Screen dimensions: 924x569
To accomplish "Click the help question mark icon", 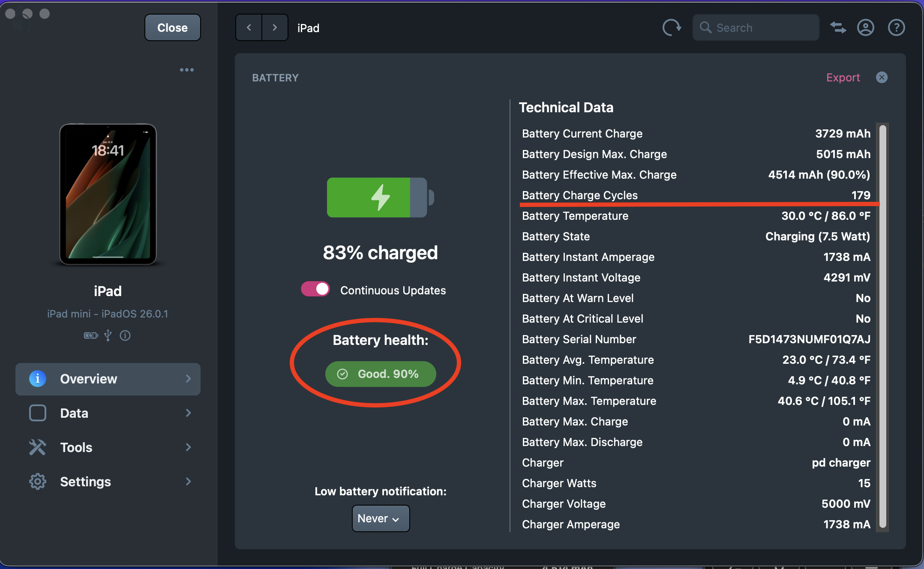I will (x=896, y=28).
